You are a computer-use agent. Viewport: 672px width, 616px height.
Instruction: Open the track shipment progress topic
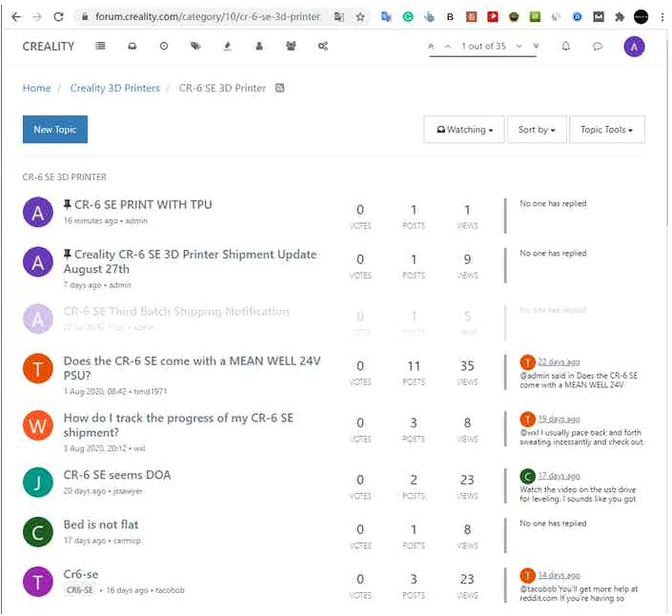pyautogui.click(x=178, y=425)
